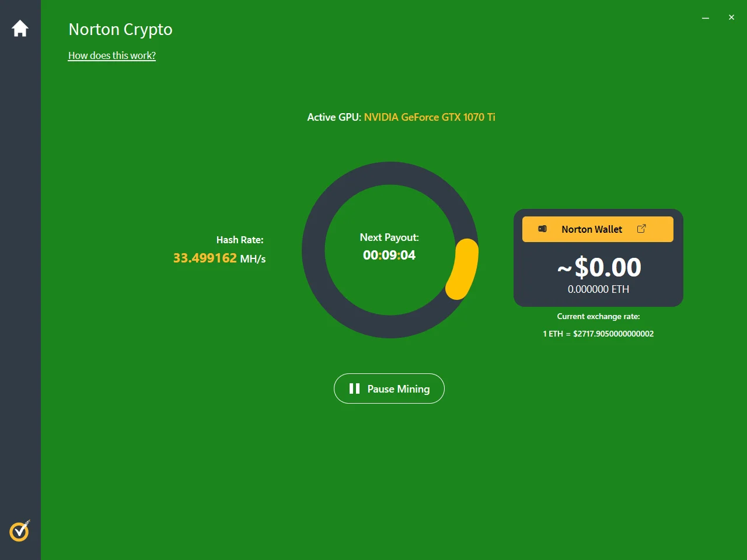The image size is (747, 560).
Task: Click the external link icon on Norton Wallet
Action: 641,229
